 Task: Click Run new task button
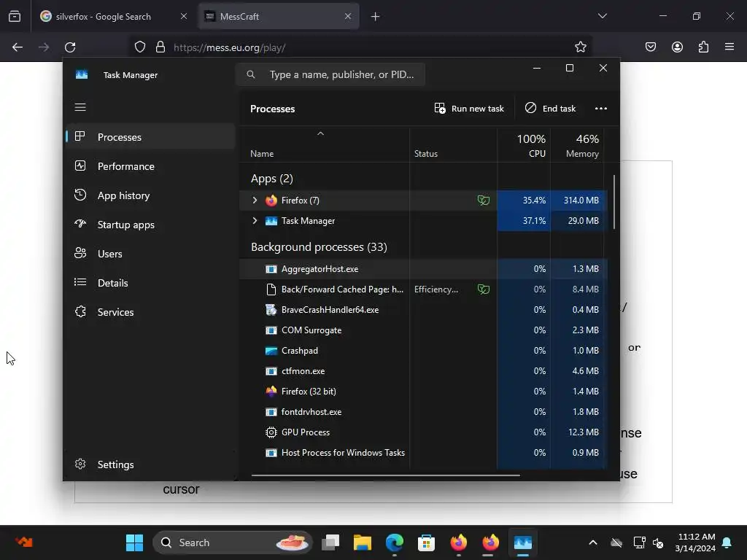pyautogui.click(x=469, y=109)
